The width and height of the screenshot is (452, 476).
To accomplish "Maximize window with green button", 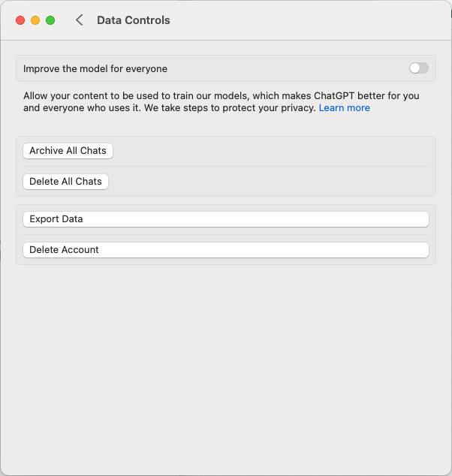I will (50, 20).
